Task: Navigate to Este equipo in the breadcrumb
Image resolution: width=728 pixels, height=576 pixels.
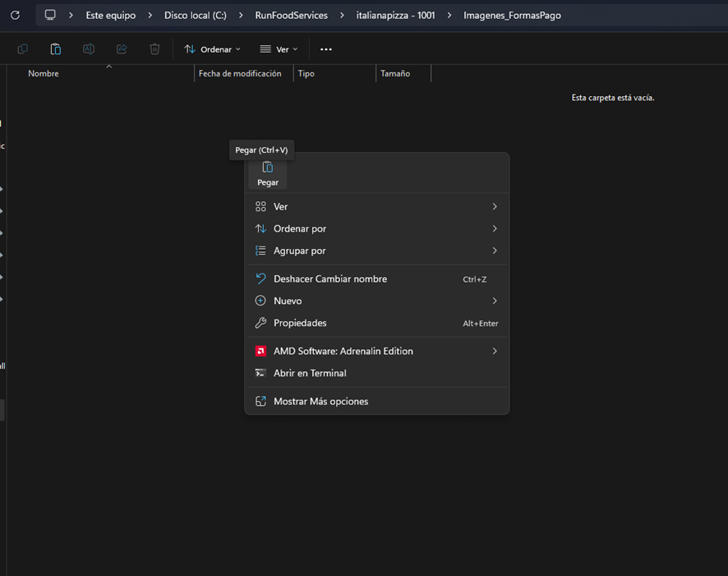Action: 110,16
